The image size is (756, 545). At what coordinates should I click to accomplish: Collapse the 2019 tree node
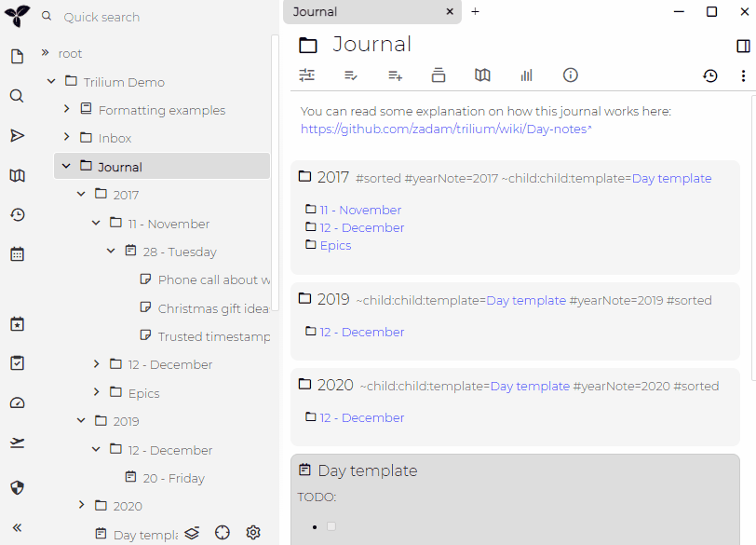(81, 420)
